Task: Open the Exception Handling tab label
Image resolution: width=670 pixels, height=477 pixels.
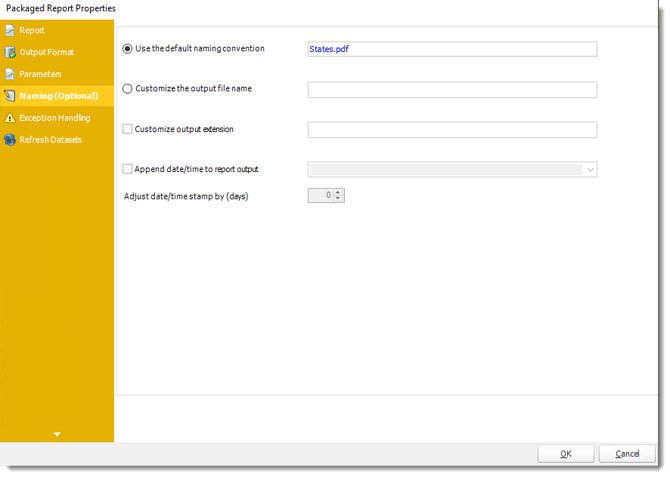Action: click(x=55, y=118)
